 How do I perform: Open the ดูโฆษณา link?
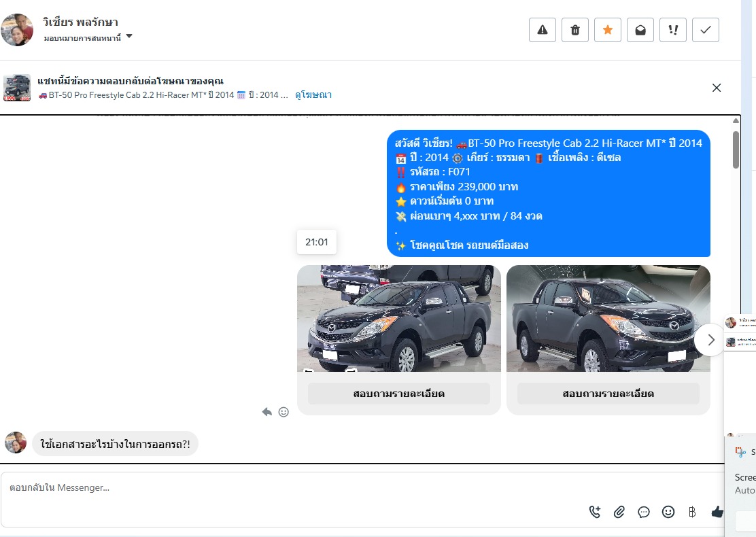[313, 95]
